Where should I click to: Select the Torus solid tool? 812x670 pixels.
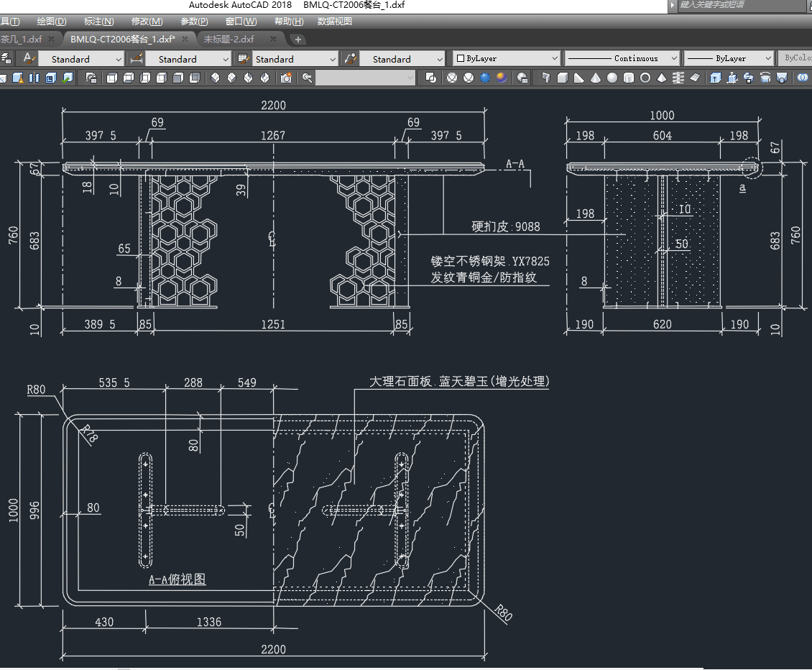tap(645, 78)
